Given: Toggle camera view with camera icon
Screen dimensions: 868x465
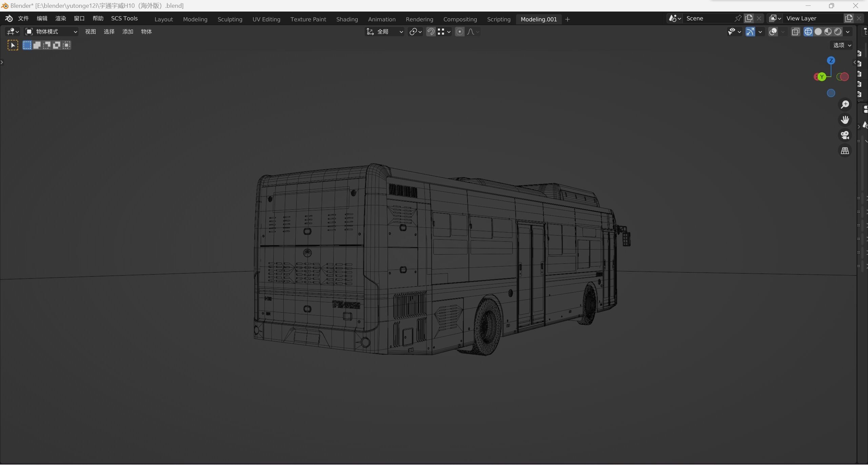Looking at the screenshot, I should tap(845, 135).
